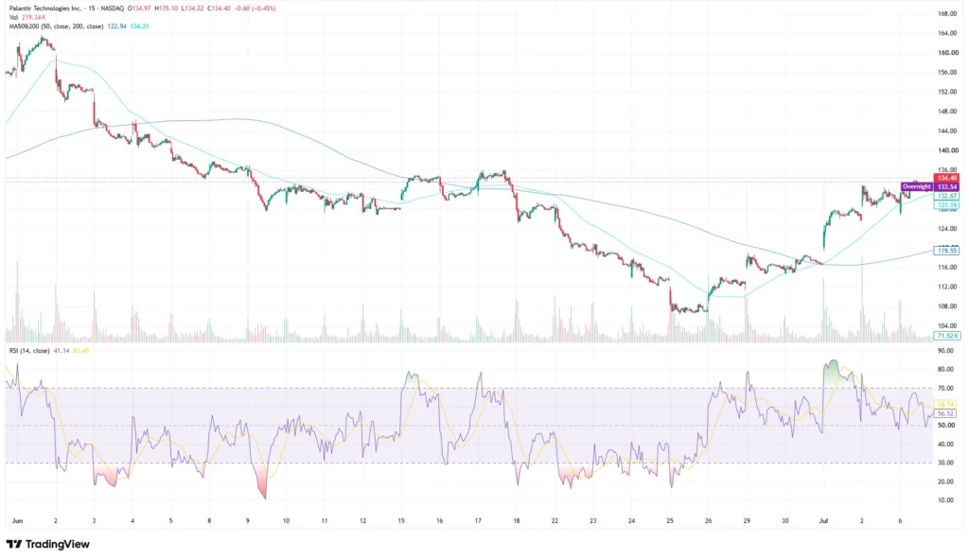
Task: Click the 30.00 RSI axis tick
Action: point(945,463)
